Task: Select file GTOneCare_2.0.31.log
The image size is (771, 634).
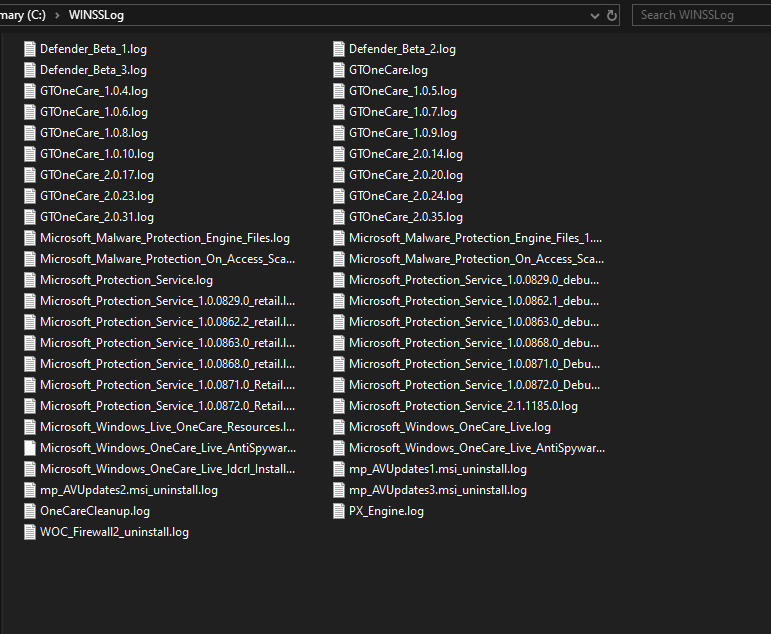Action: 89,217
